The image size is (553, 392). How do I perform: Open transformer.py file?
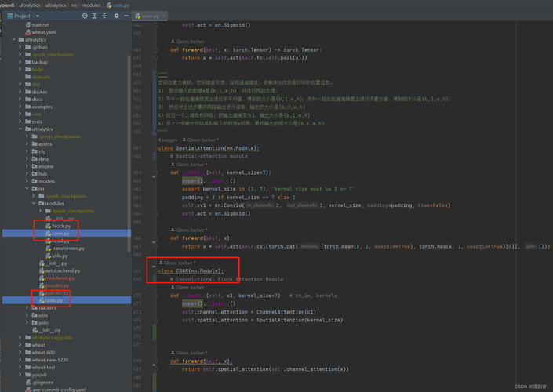pyautogui.click(x=68, y=249)
